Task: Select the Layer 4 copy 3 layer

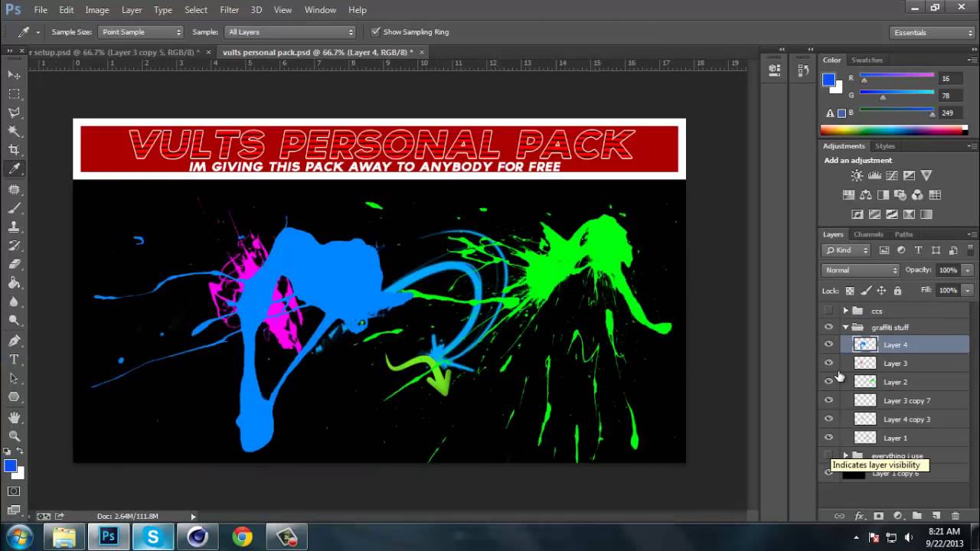Action: coord(905,419)
